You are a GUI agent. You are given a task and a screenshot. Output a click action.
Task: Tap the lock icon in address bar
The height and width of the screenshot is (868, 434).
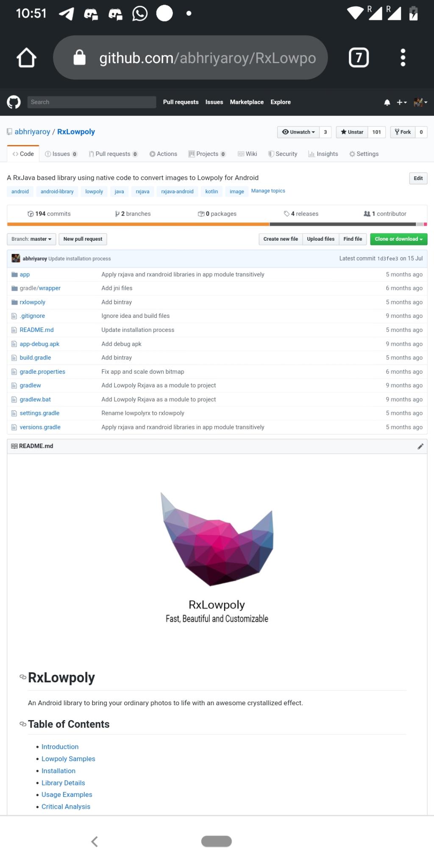click(x=80, y=57)
